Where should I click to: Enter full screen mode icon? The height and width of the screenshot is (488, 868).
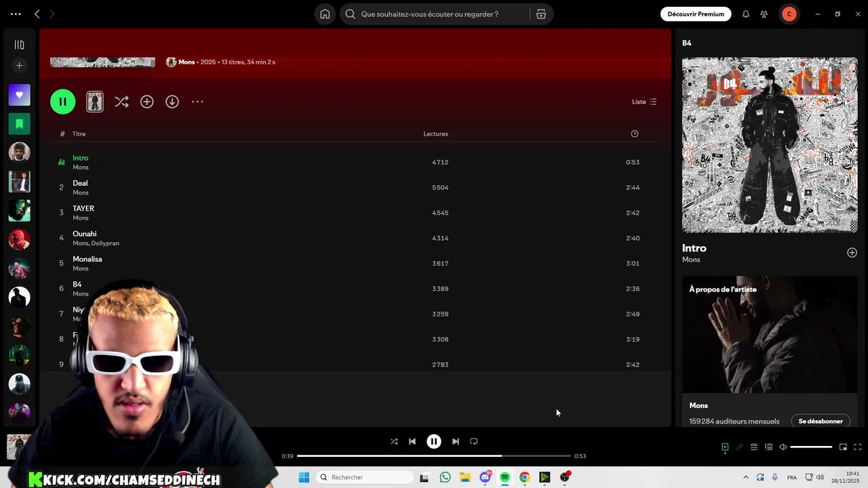(x=857, y=447)
